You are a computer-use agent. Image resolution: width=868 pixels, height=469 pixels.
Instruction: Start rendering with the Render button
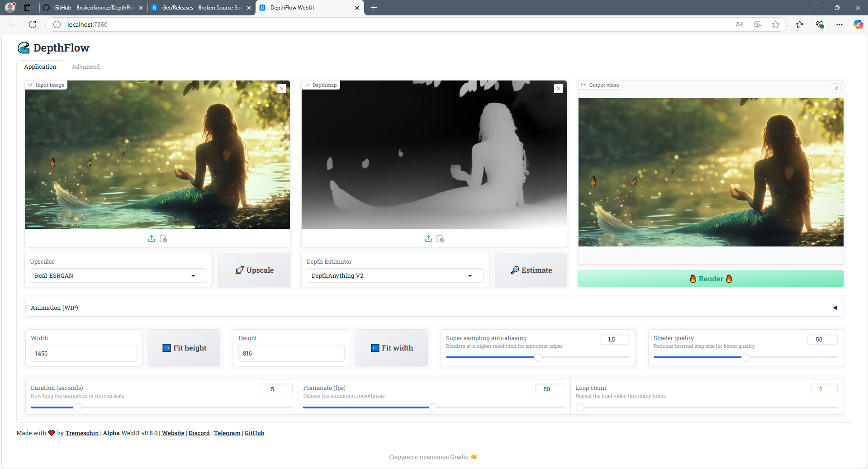point(711,279)
